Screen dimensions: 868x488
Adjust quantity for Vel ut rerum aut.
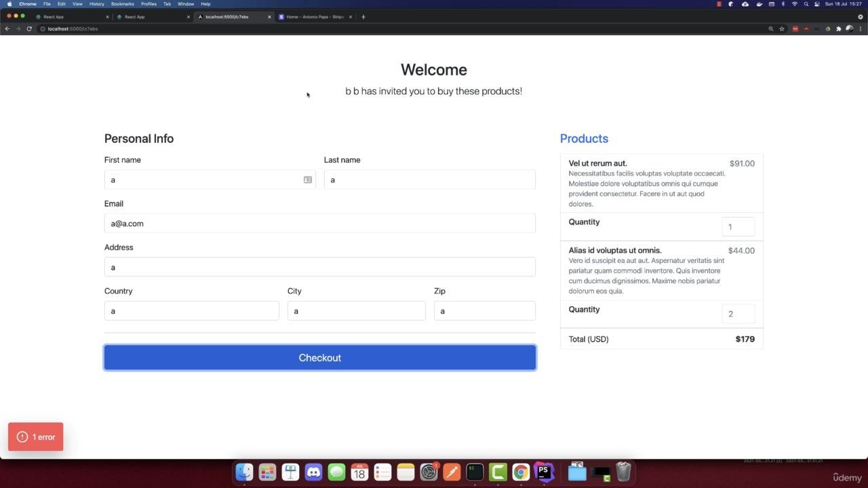[x=738, y=227]
